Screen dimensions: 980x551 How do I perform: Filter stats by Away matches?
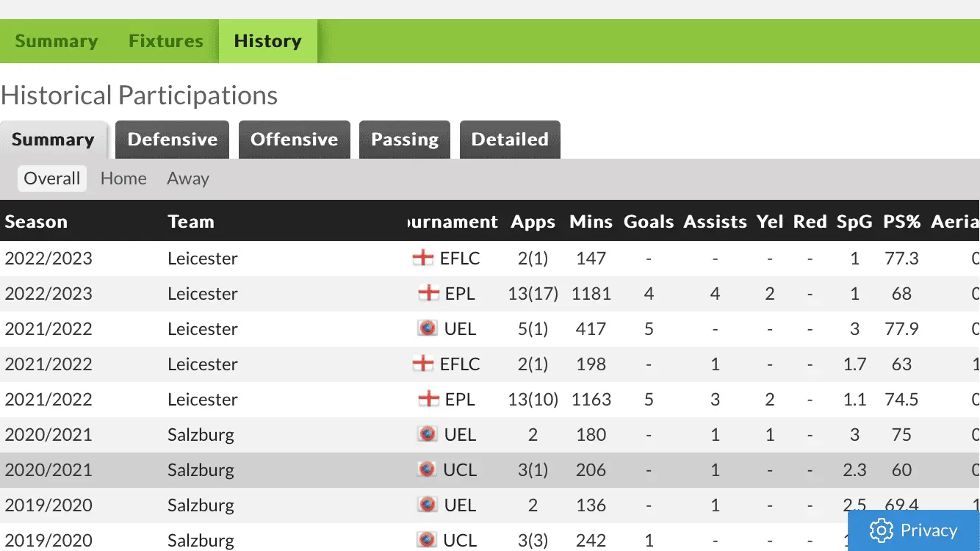(x=188, y=179)
